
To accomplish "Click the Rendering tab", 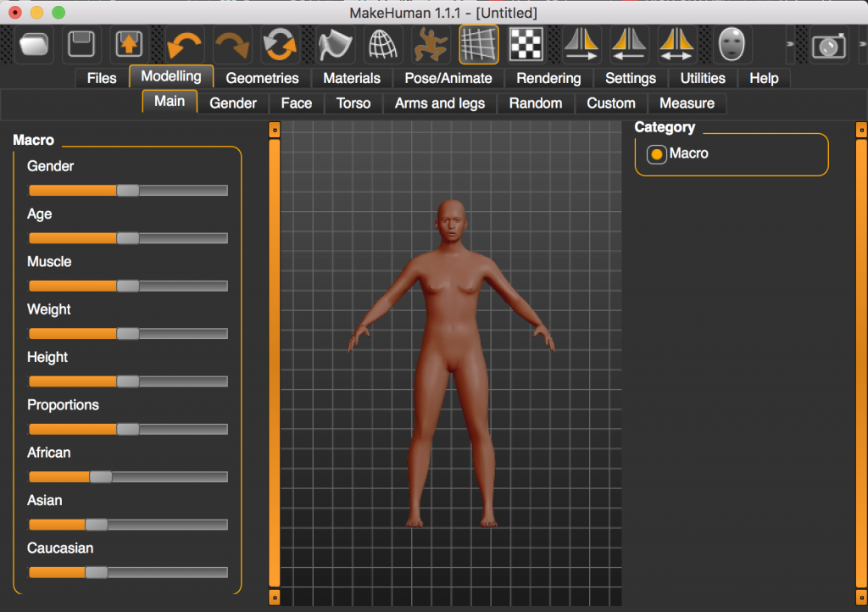I will (x=548, y=78).
